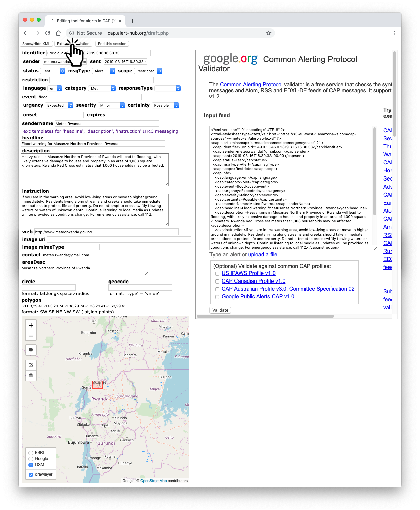Image resolution: width=420 pixels, height=510 pixels.
Task: Click the Common Alerting Protocol link
Action: [251, 85]
